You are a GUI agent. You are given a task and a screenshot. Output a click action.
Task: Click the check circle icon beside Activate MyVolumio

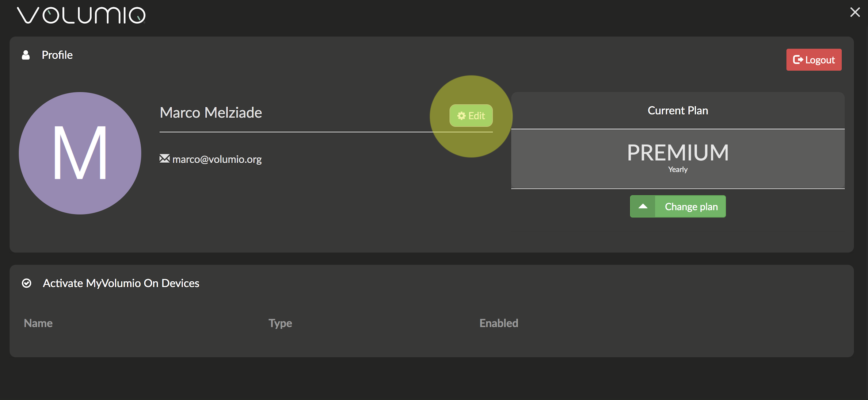[x=27, y=283]
